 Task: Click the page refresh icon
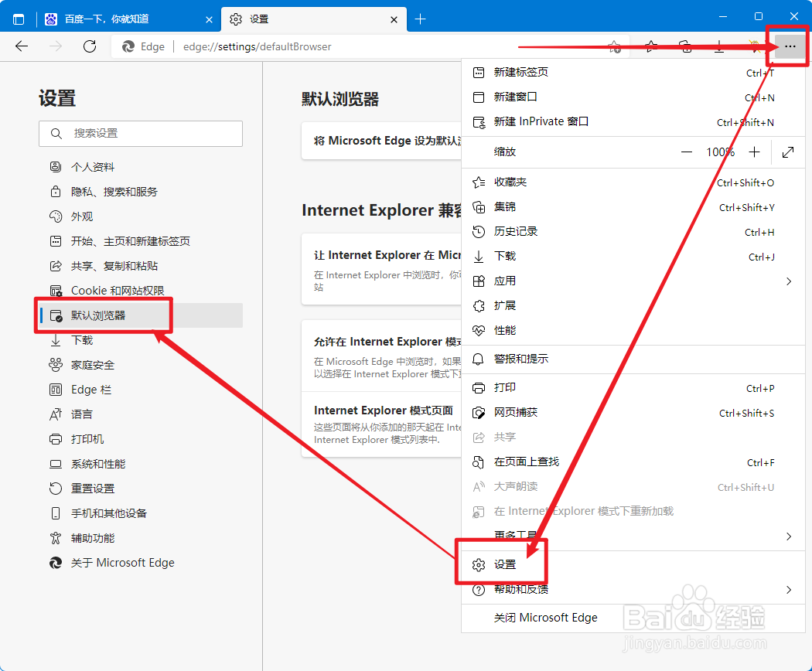coord(89,46)
